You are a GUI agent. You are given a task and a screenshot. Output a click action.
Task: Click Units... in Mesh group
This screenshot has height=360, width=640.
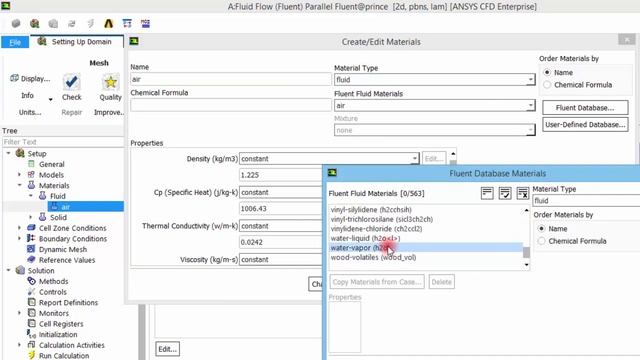(30, 112)
